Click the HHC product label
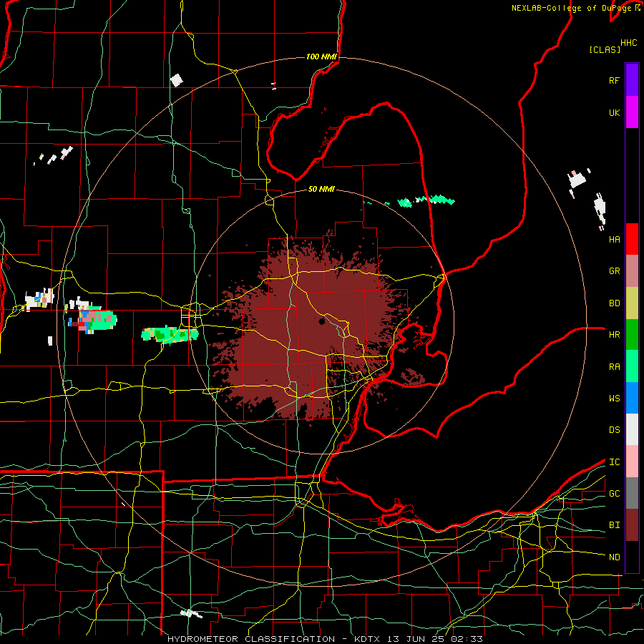Viewport: 644px width, 644px height. [628, 43]
